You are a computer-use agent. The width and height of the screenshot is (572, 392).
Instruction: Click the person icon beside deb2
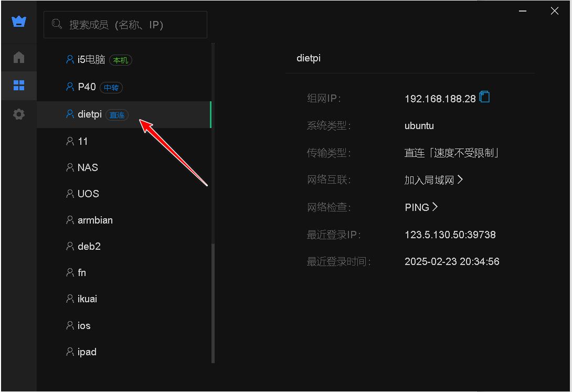(x=70, y=246)
